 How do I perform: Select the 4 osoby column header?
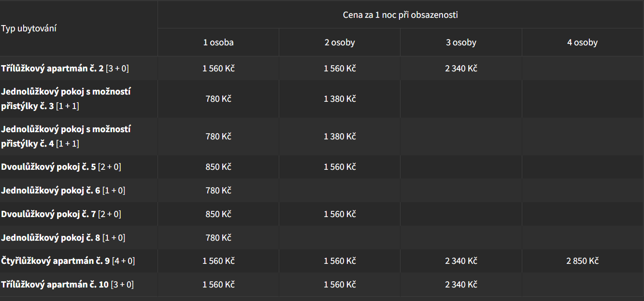(582, 42)
